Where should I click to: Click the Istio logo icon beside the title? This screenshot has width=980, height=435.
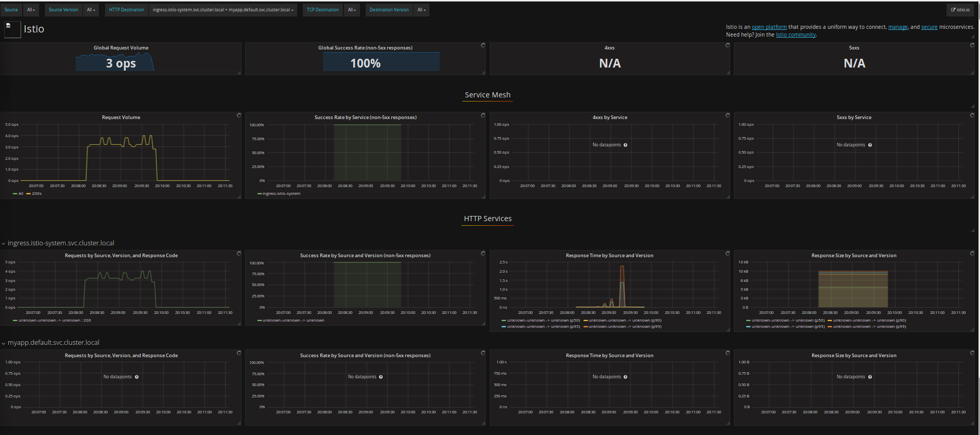pos(12,29)
